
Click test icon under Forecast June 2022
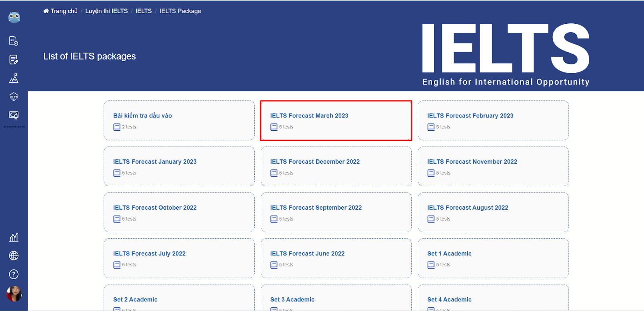point(274,265)
